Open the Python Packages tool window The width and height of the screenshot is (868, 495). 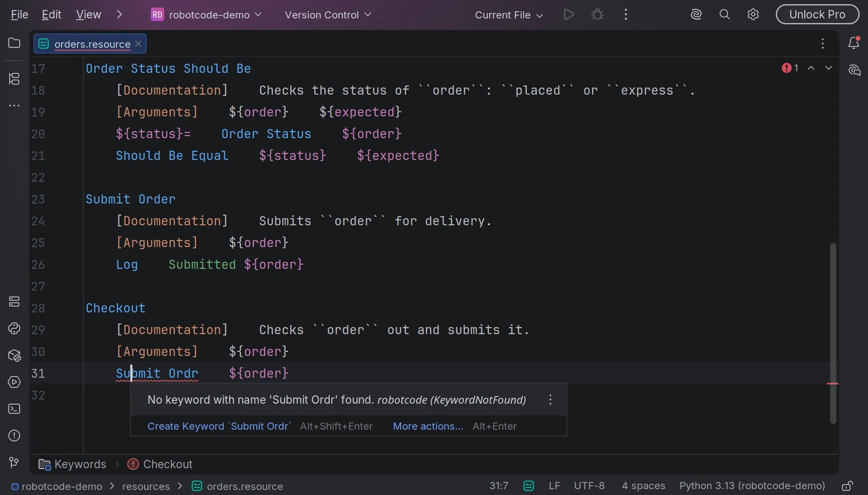[14, 356]
